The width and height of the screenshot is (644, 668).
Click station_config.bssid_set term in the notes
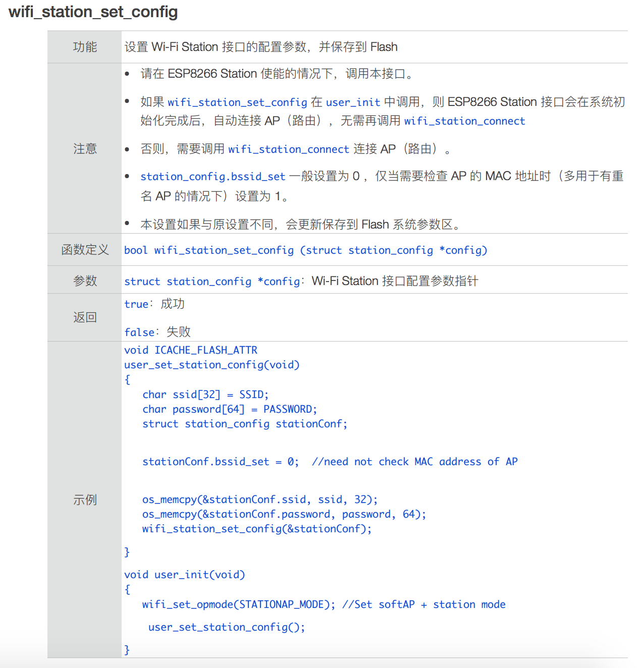pos(212,177)
